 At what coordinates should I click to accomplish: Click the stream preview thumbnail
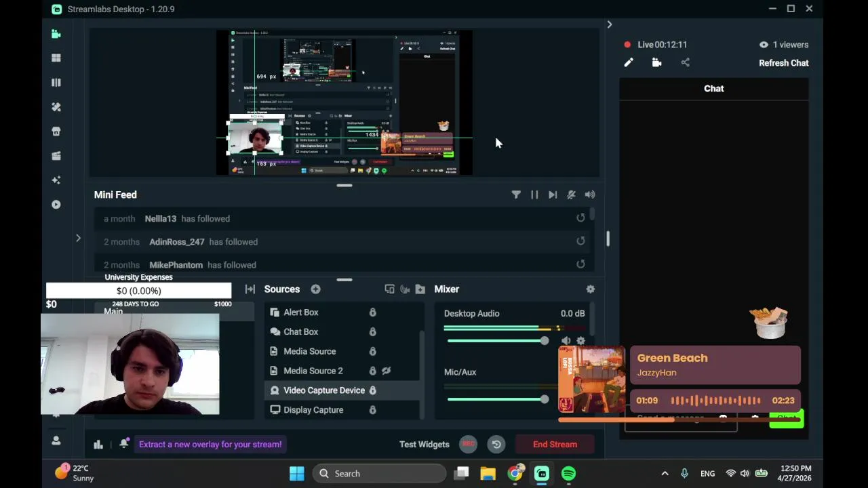[344, 102]
